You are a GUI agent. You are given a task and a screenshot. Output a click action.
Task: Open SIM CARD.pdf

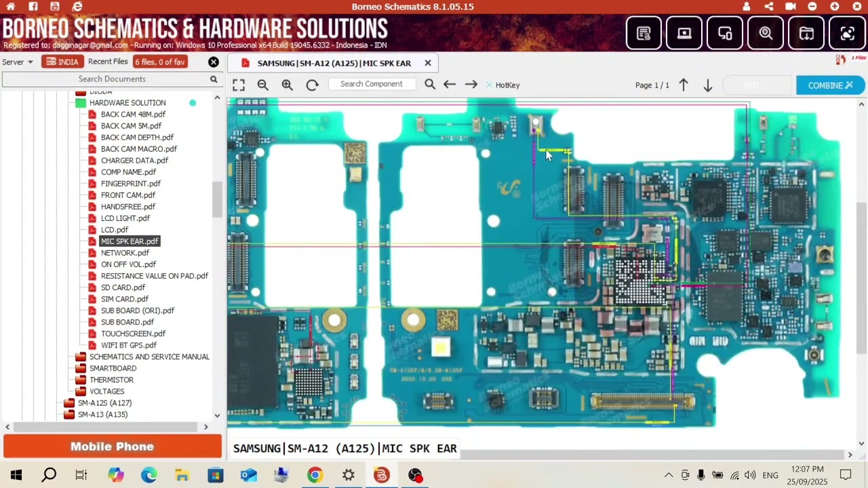click(124, 299)
